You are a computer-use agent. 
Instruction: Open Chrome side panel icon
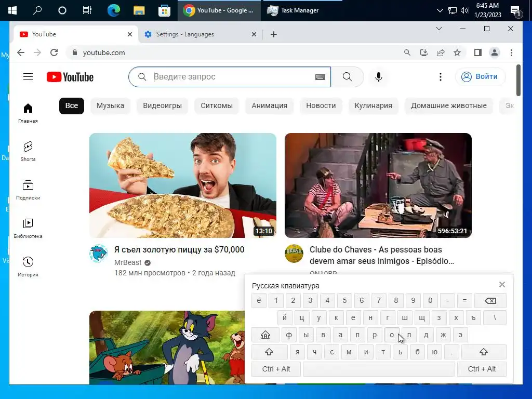point(478,52)
